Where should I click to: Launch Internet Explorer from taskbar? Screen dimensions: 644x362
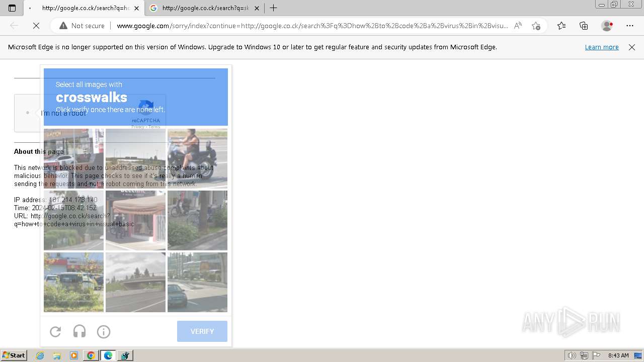pos(40,355)
